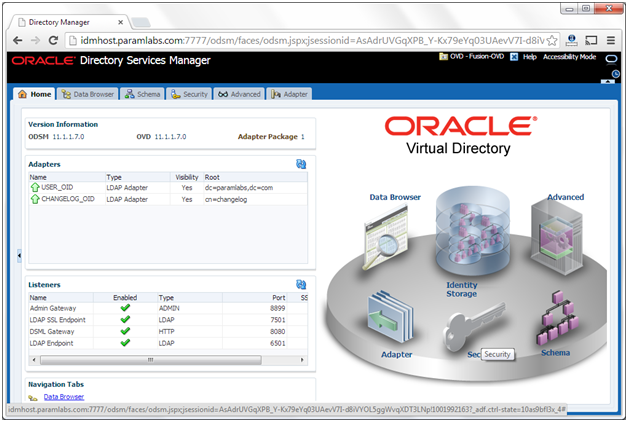Click the clock icon in header
The width and height of the screenshot is (628, 422).
[616, 74]
